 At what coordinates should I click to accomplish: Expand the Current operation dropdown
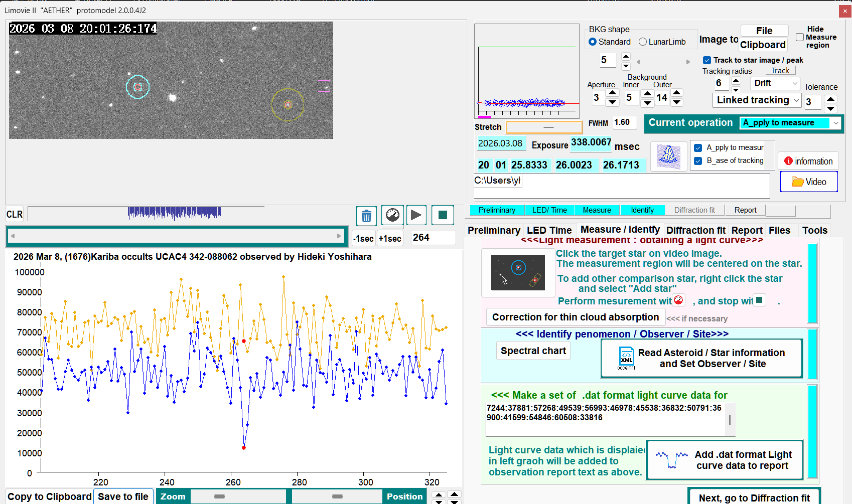[835, 123]
